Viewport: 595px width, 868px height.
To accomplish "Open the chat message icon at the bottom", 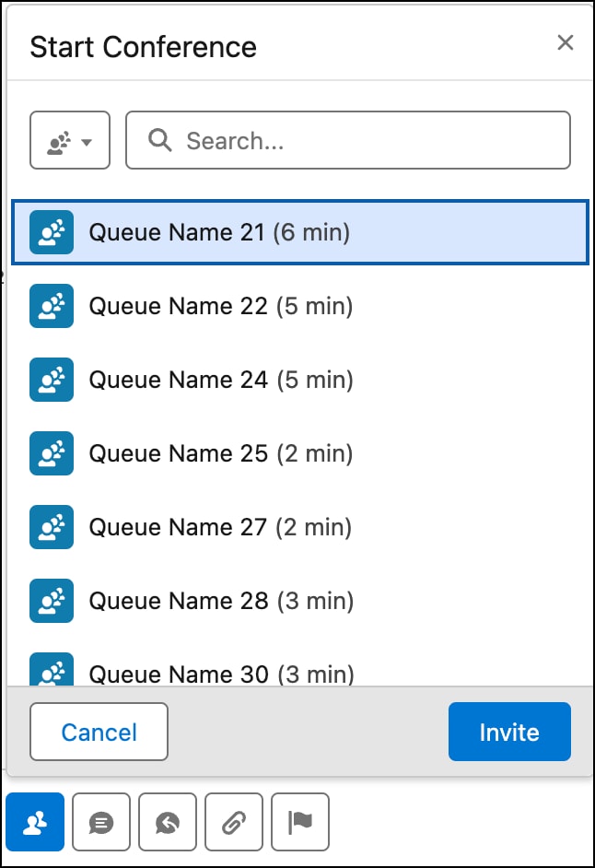I will coord(100,821).
